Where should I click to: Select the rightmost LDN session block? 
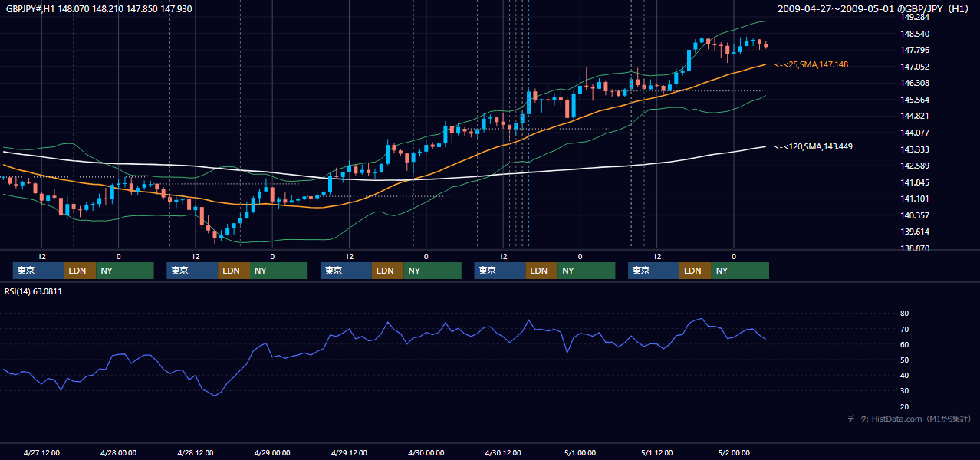(x=696, y=271)
